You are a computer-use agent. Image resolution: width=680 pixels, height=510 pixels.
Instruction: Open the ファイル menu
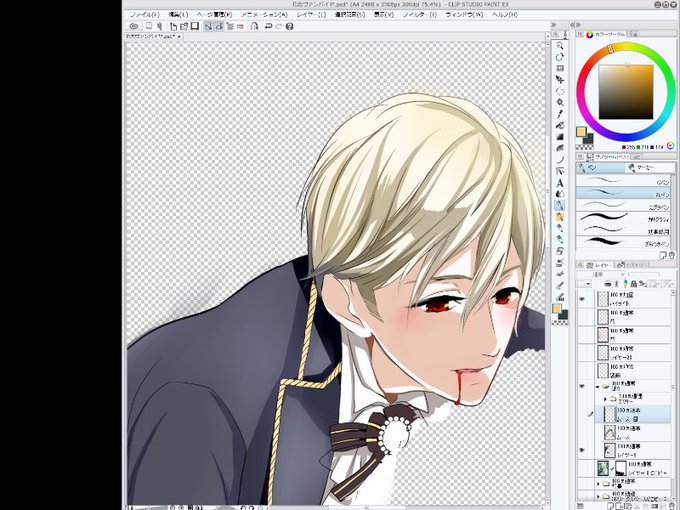(145, 15)
